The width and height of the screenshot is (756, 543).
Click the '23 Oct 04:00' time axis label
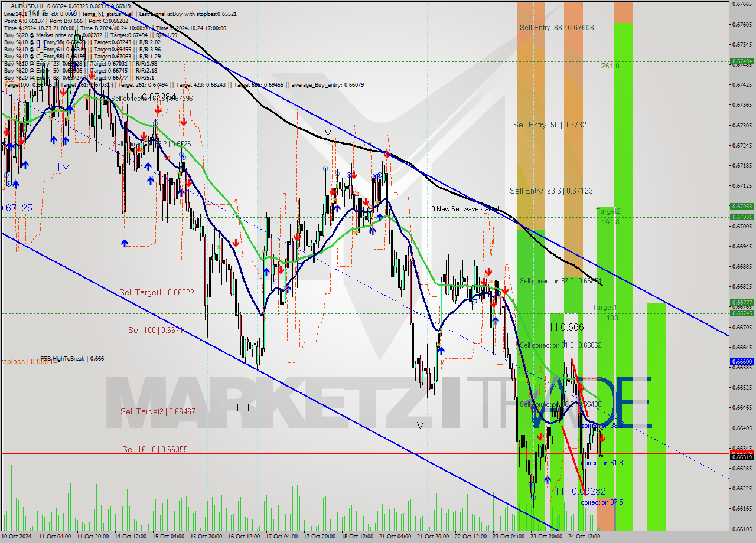[507, 537]
